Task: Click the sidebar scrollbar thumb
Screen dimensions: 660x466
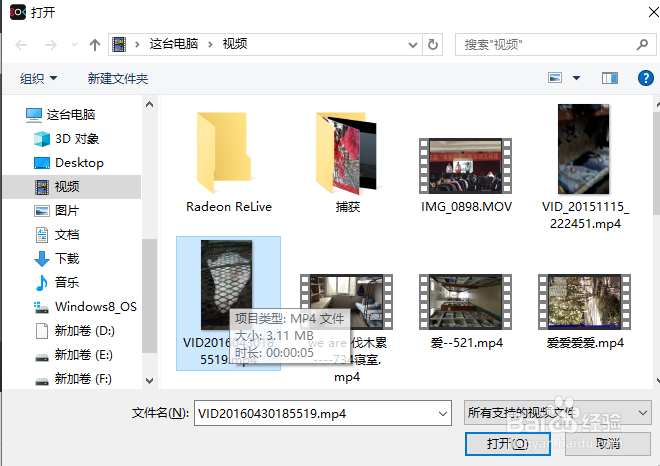Action: tap(149, 296)
